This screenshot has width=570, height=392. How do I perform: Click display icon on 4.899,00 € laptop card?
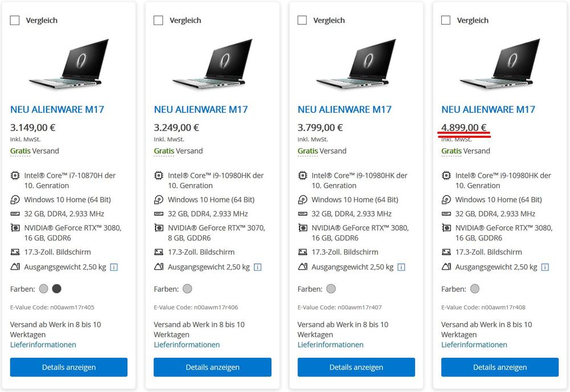click(x=446, y=252)
